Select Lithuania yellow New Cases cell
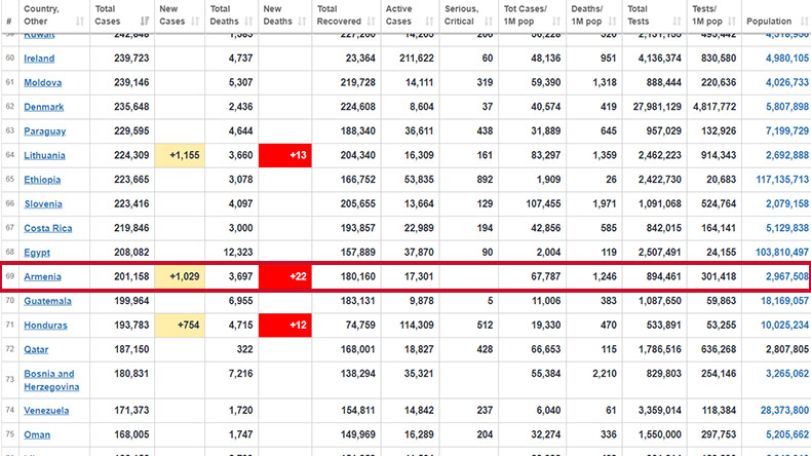811x456 pixels. (x=179, y=156)
